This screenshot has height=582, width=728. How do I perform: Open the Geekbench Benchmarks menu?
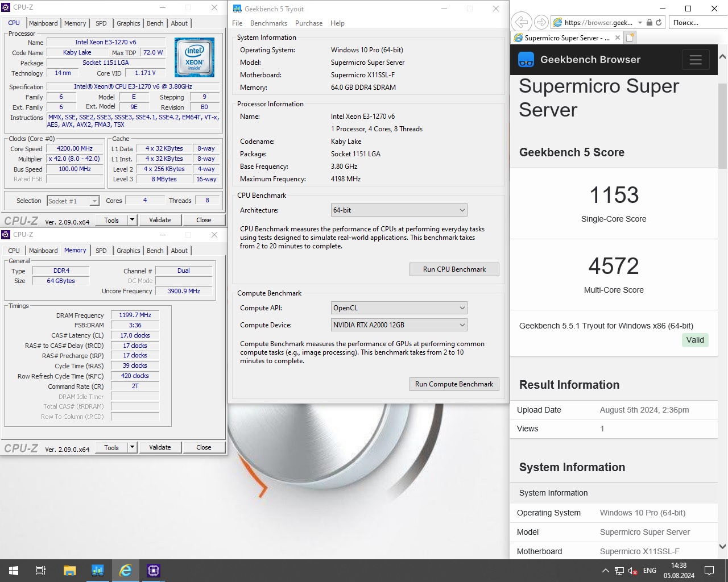268,23
